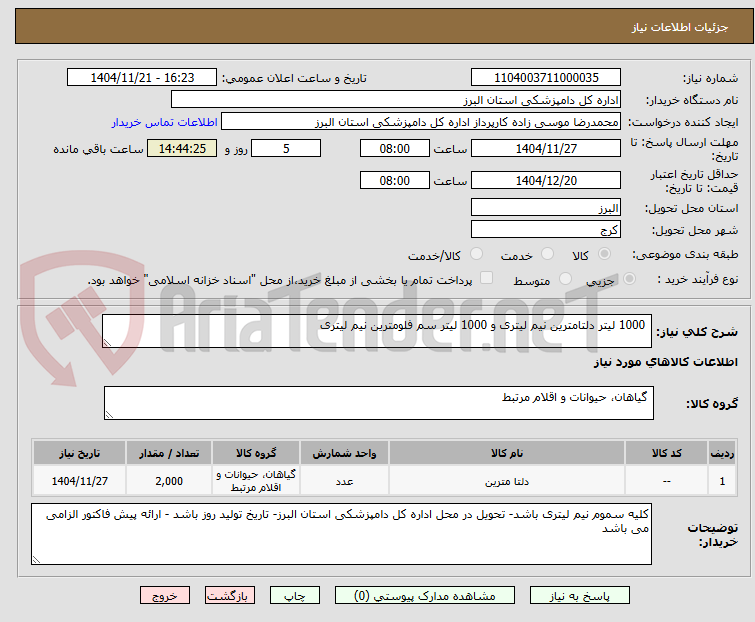
Task: Click the ایجاد کننده درخواست field
Action: (421, 122)
